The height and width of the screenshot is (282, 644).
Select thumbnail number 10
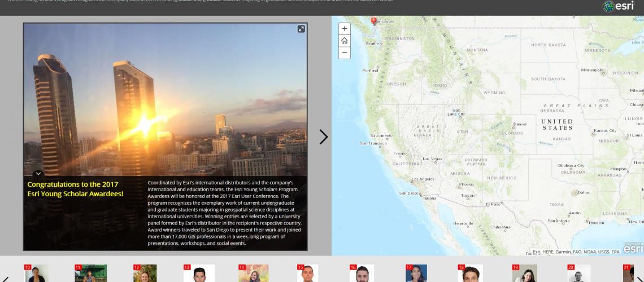tap(36, 273)
